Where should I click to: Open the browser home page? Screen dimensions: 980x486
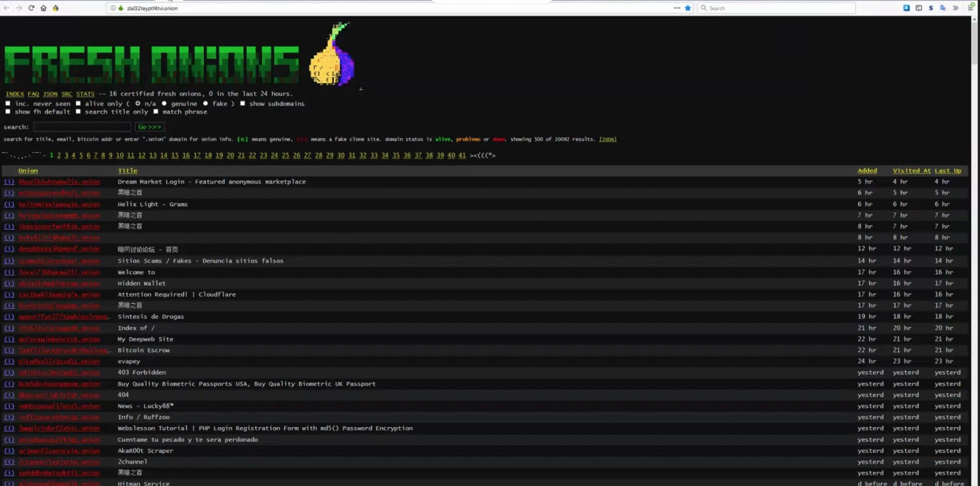[44, 8]
